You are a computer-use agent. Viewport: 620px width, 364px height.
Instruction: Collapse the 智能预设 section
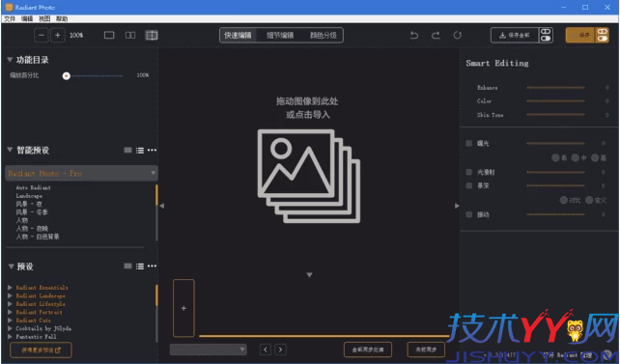tap(10, 150)
